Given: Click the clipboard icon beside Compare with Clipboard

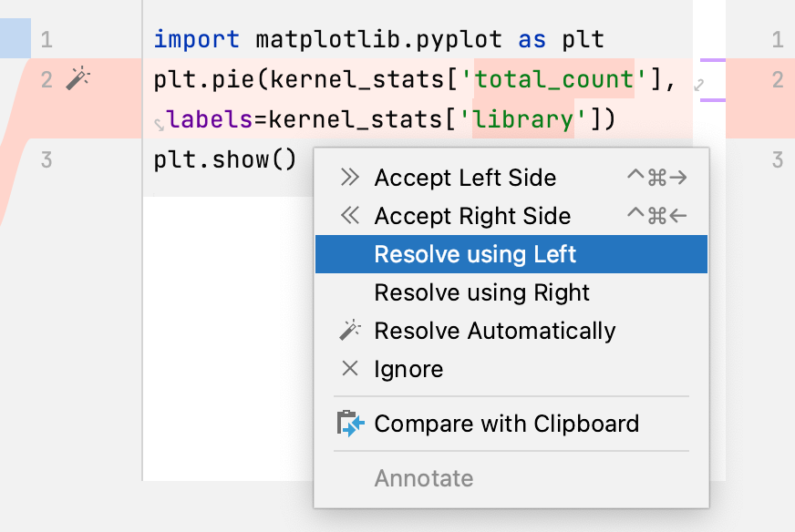Looking at the screenshot, I should (349, 423).
